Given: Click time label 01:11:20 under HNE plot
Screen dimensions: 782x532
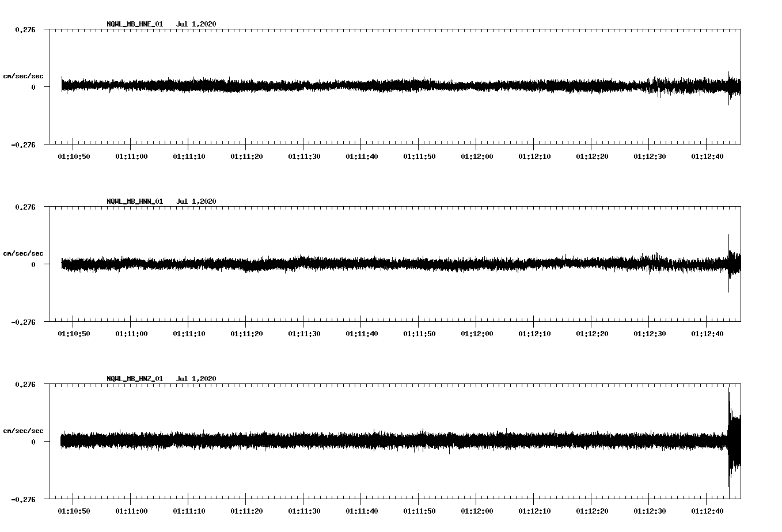Looking at the screenshot, I should tap(246, 157).
